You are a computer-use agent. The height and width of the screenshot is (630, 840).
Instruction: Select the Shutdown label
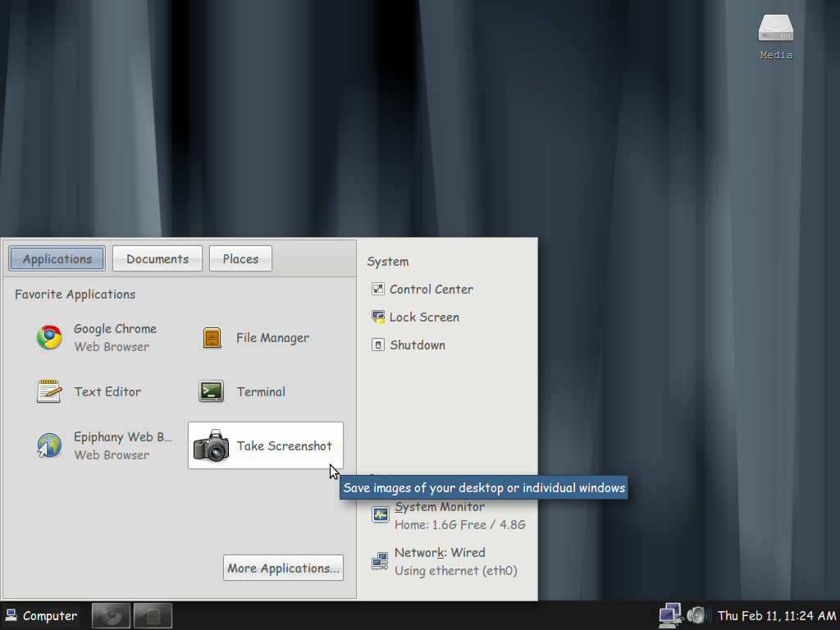(x=418, y=345)
